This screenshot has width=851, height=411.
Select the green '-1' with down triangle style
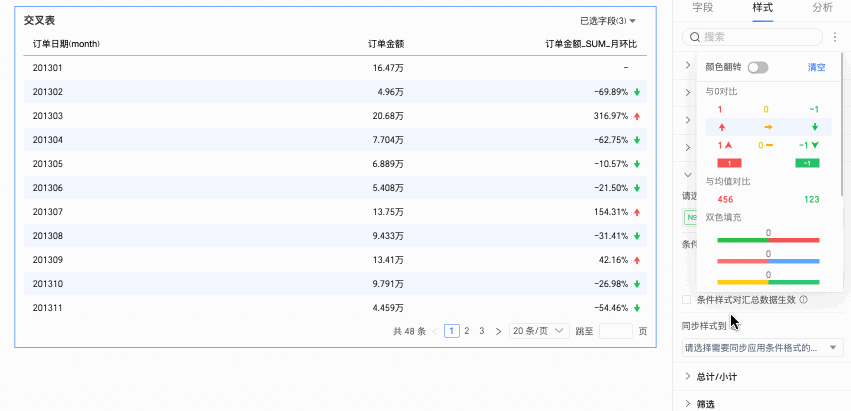click(809, 145)
